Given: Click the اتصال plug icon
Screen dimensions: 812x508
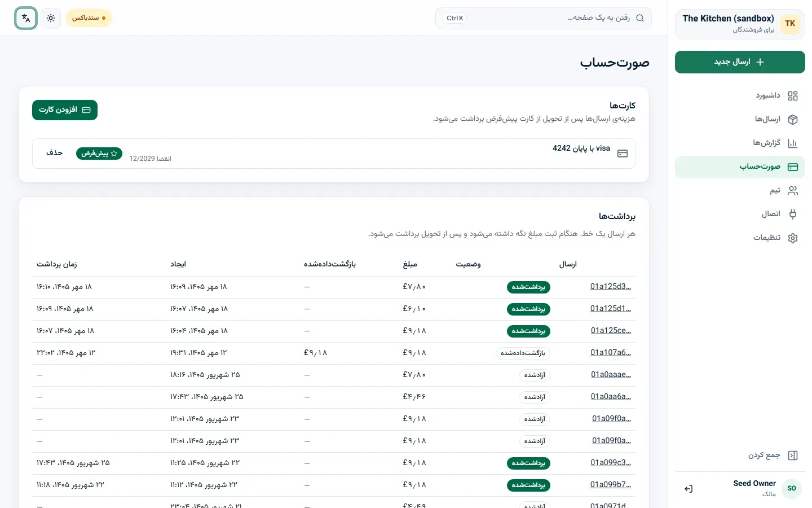Looking at the screenshot, I should pos(793,214).
